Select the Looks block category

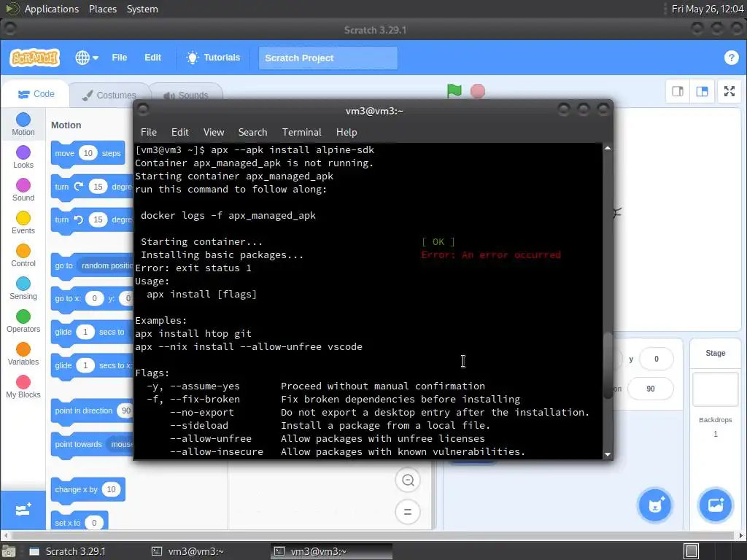[23, 157]
